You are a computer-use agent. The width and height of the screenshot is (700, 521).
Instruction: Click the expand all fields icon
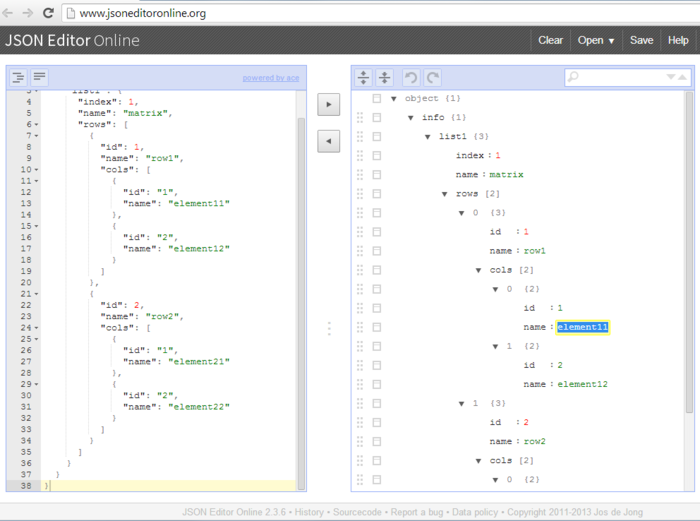pos(363,77)
